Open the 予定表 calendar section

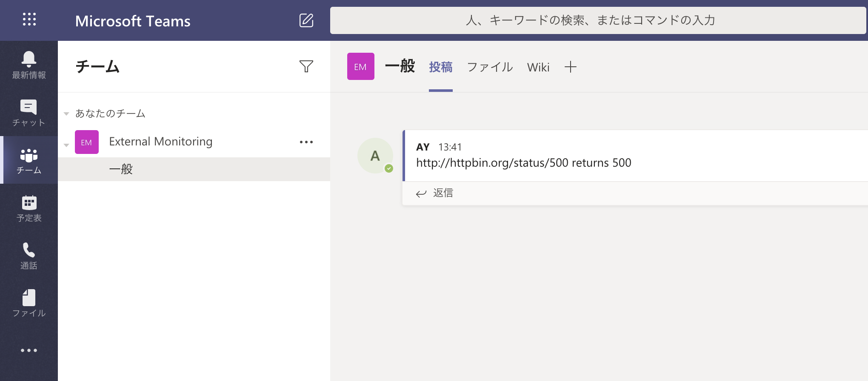29,208
